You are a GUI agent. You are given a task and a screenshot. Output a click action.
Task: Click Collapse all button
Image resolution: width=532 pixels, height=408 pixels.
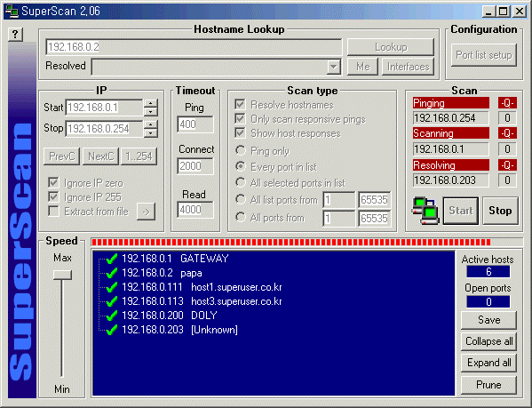488,341
